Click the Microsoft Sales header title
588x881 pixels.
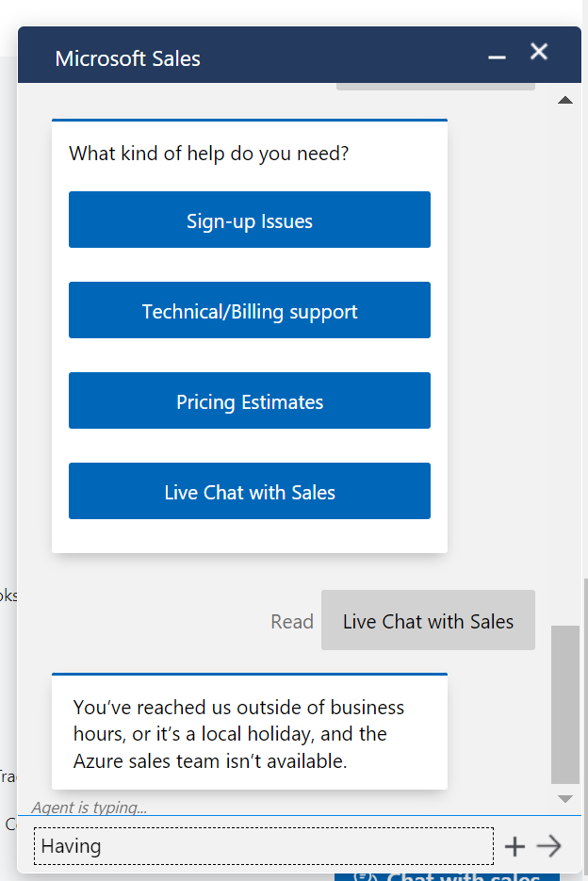point(127,58)
